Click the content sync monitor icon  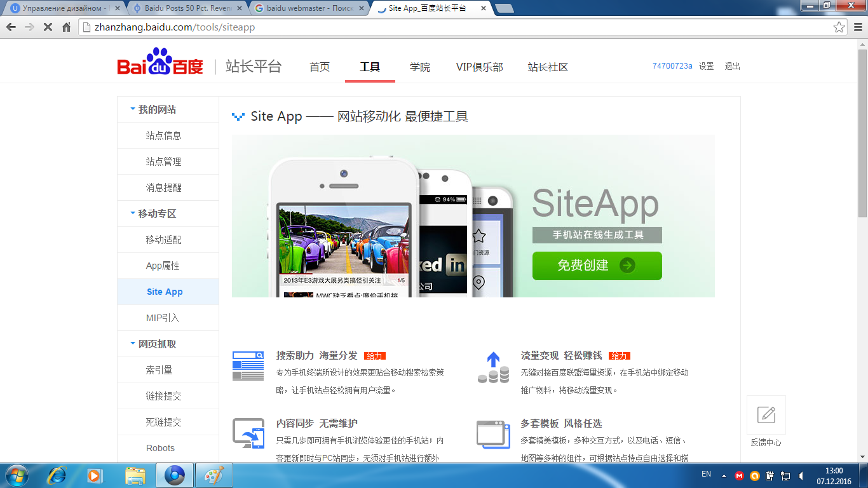coord(248,433)
